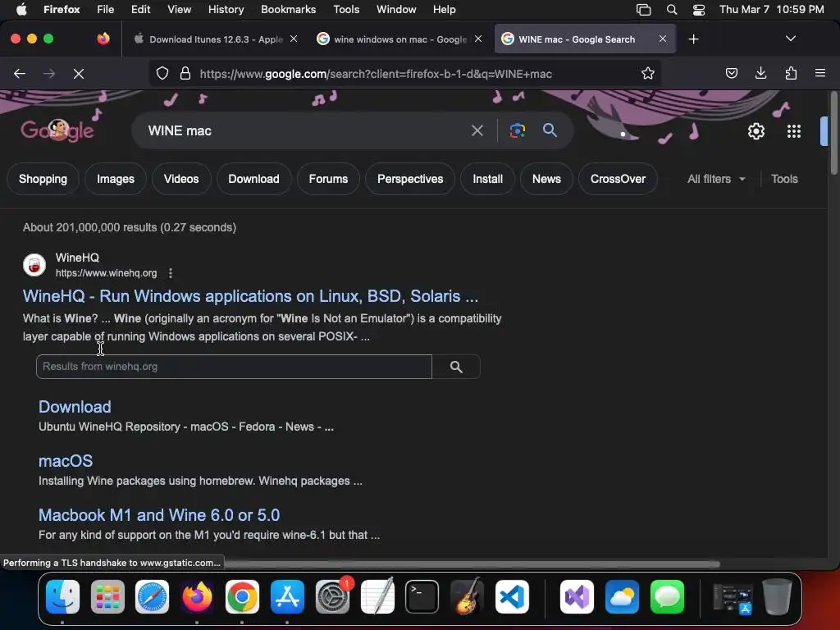The height and width of the screenshot is (630, 840).
Task: Open Macbook M1 and Wine link
Action: click(159, 515)
